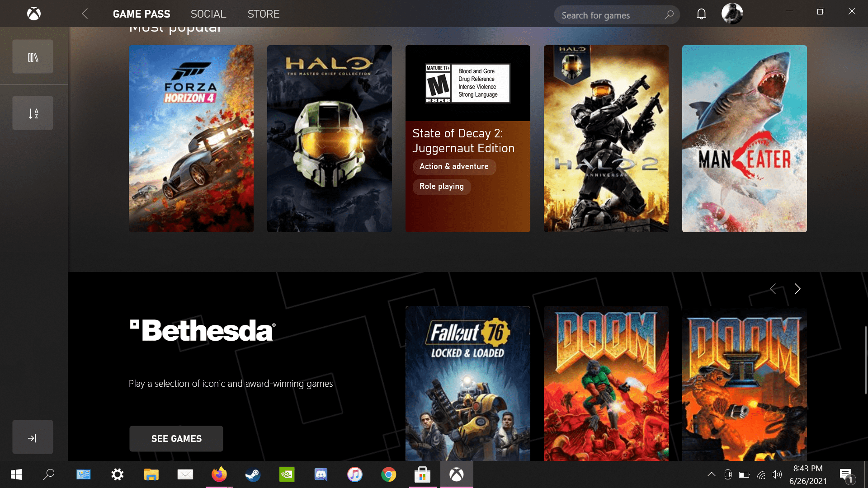Select the Role playing genre tag
Screen dimensions: 868x488
441,187
